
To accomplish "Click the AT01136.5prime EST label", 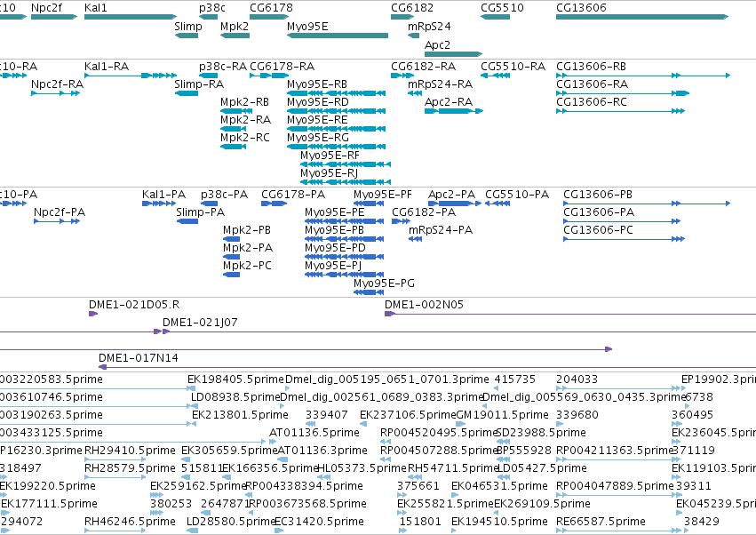I will (314, 432).
